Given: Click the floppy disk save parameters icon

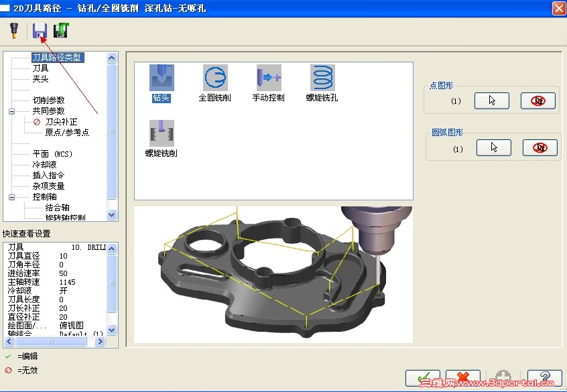Looking at the screenshot, I should point(39,29).
